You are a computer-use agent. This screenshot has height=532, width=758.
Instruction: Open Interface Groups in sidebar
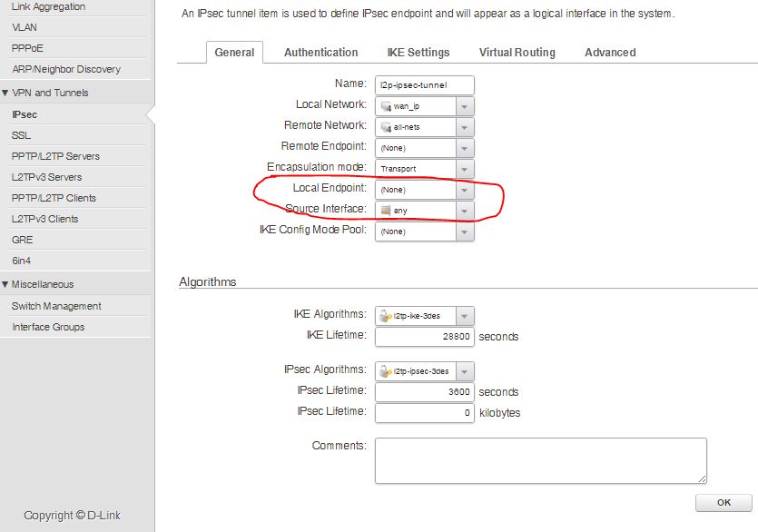pyautogui.click(x=48, y=327)
